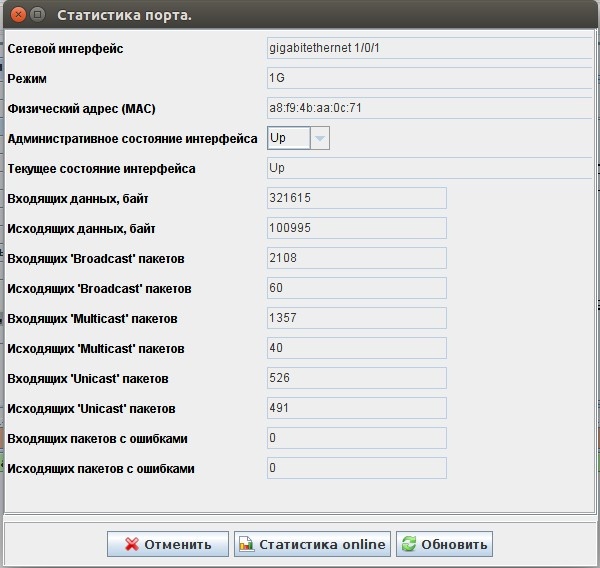This screenshot has height=568, width=600.
Task: Click outgoing bytes field 100995
Action: tap(357, 228)
